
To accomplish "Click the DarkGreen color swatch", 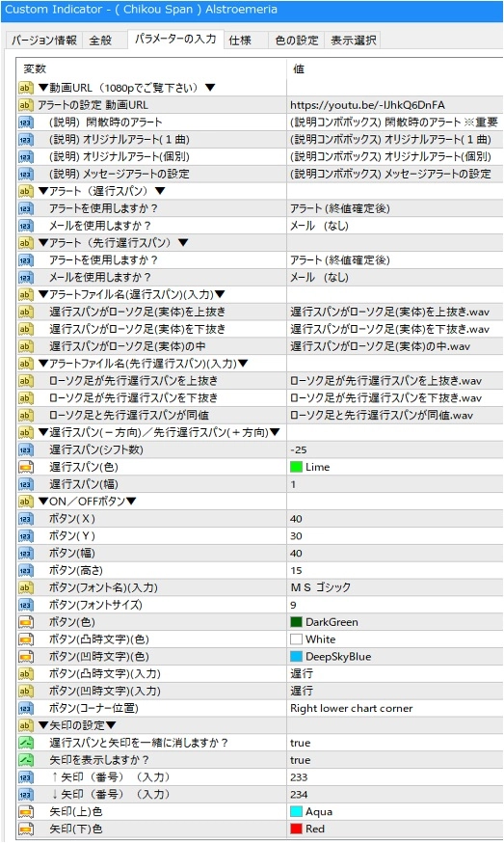I will [296, 621].
